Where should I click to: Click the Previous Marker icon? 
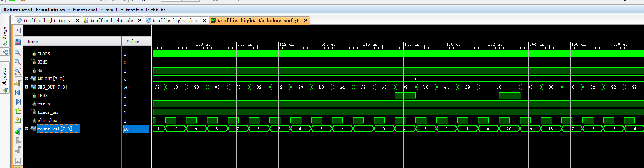18,141
